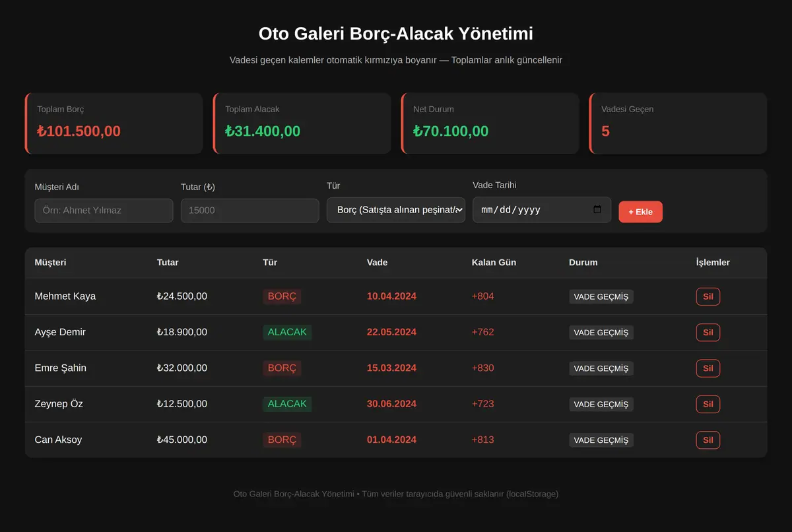Click VADE GEÇMİŞ status in Emre Şahin row
Screen dimensions: 792x532
(x=601, y=368)
